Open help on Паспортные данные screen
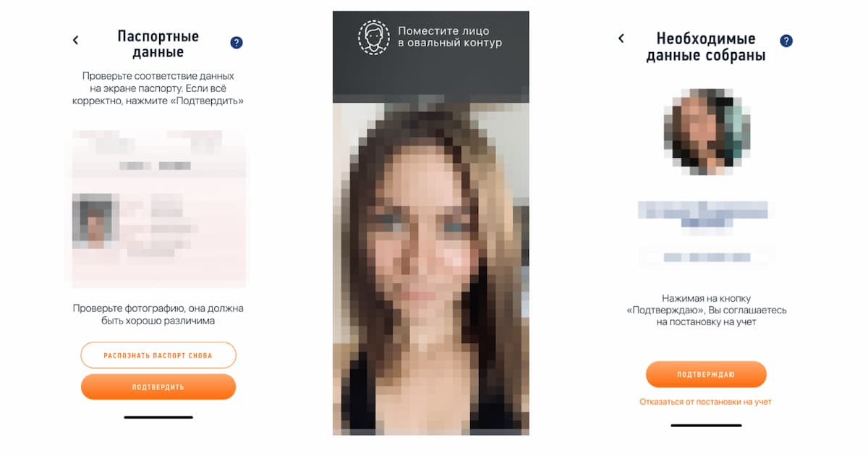The height and width of the screenshot is (456, 868). [237, 43]
